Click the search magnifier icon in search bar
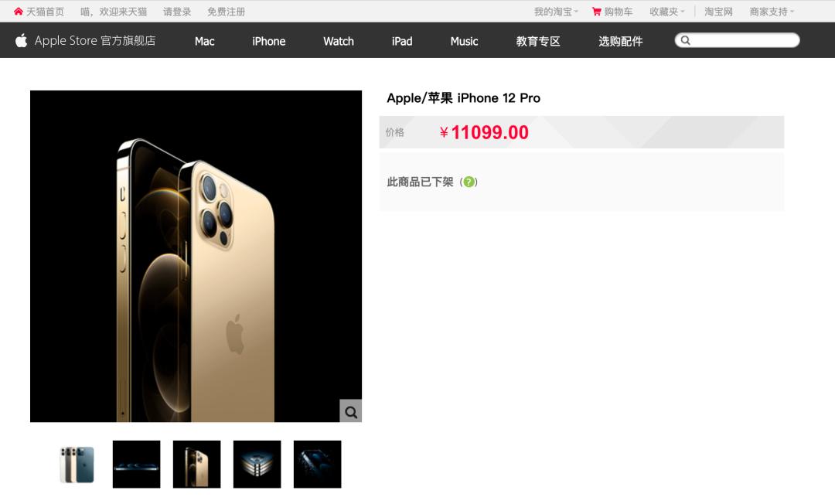This screenshot has height=504, width=835. (x=686, y=40)
